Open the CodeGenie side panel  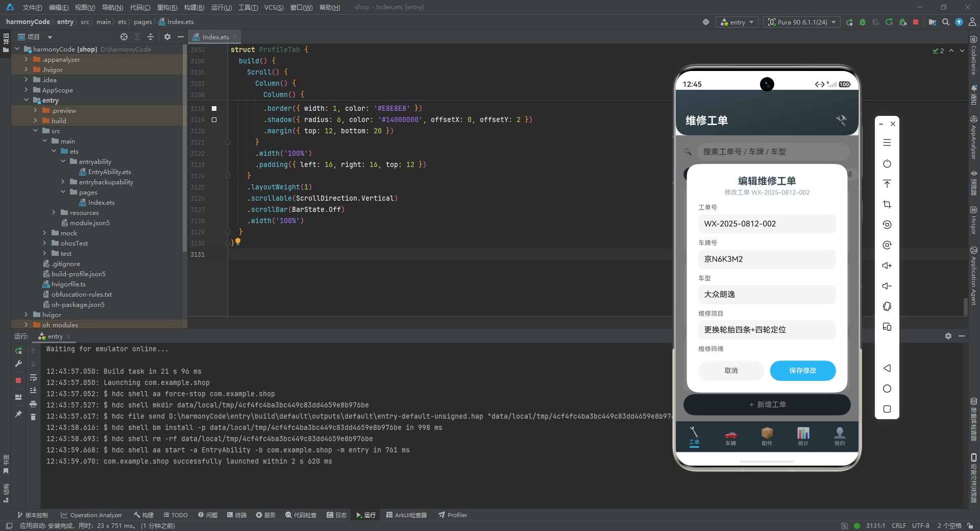tap(974, 56)
